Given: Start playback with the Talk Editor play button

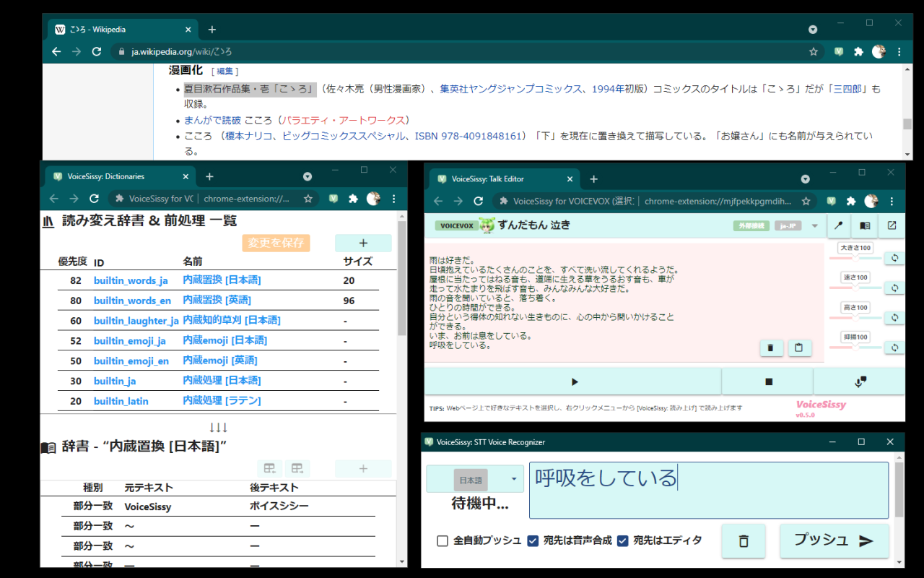Looking at the screenshot, I should (x=573, y=381).
